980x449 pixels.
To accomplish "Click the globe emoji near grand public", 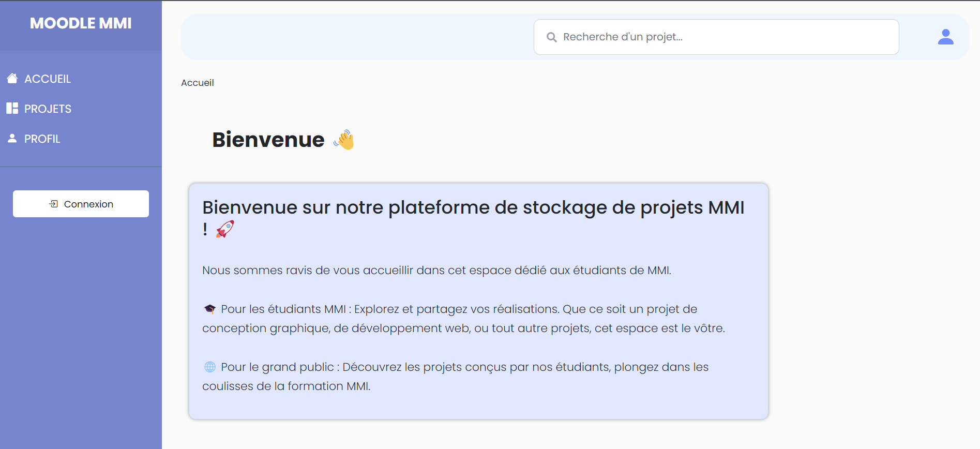I will [209, 367].
